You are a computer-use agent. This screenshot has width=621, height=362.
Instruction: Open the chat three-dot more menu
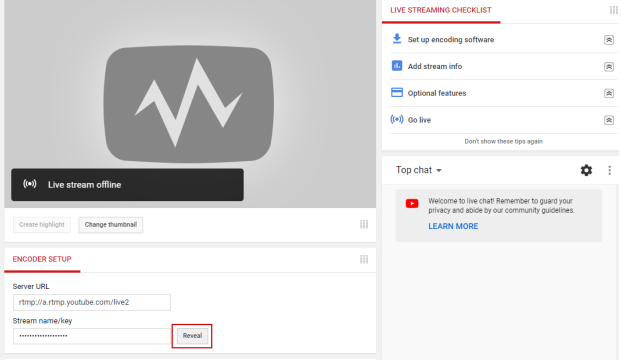click(x=610, y=170)
